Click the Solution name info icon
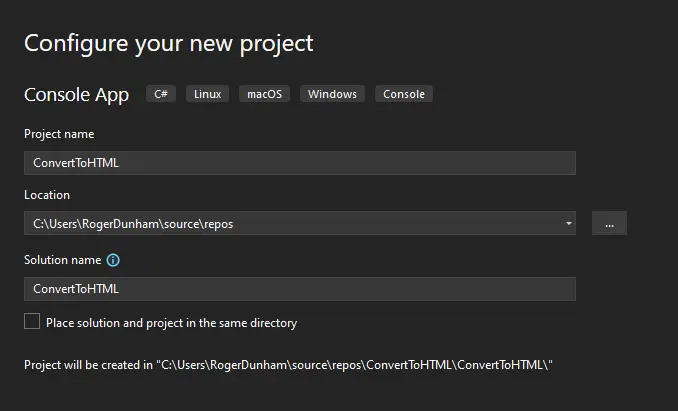The width and height of the screenshot is (678, 411). (113, 260)
